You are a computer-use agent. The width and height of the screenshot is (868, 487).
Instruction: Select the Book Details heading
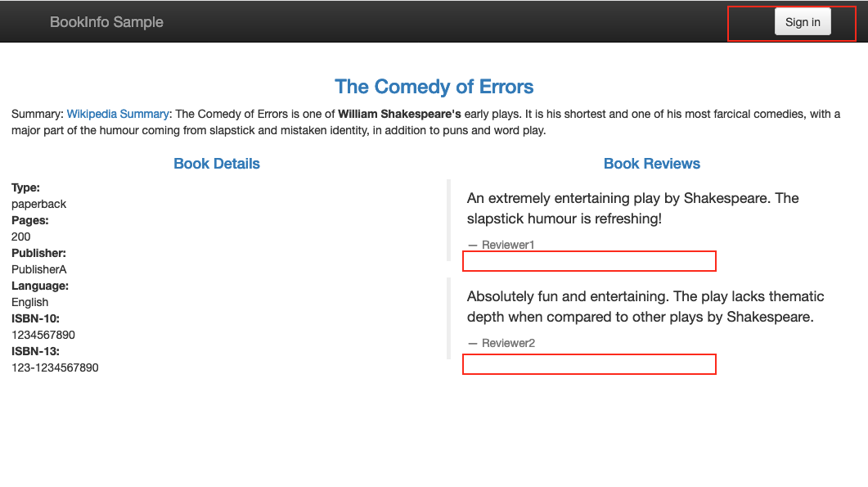217,164
